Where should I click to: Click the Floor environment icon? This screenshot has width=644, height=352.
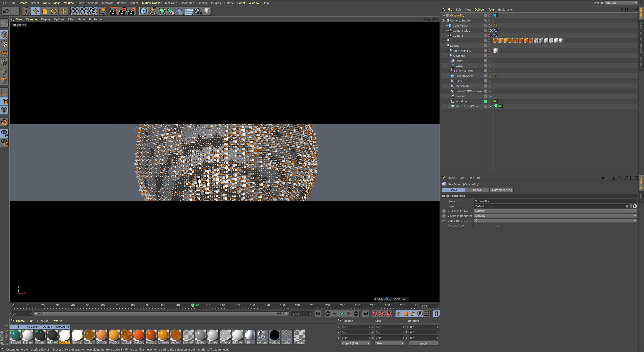pyautogui.click(x=189, y=11)
